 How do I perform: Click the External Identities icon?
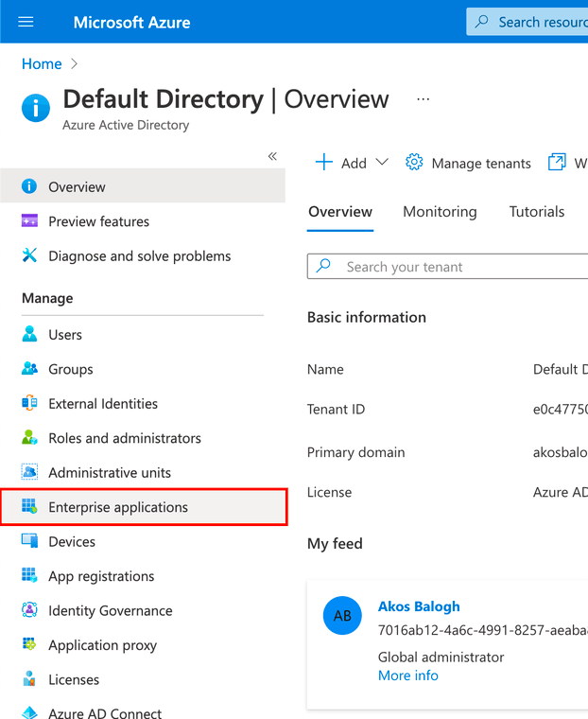tap(29, 403)
